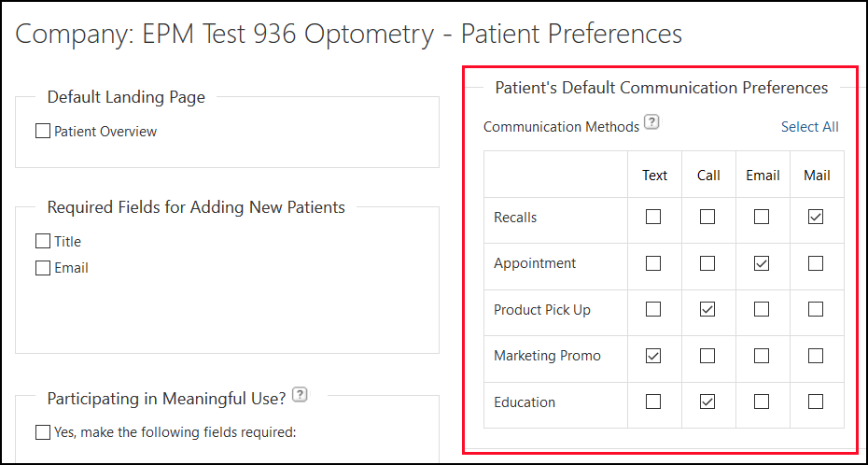Uncheck Call for Product Pick Up
The width and height of the screenshot is (868, 465).
(x=707, y=309)
